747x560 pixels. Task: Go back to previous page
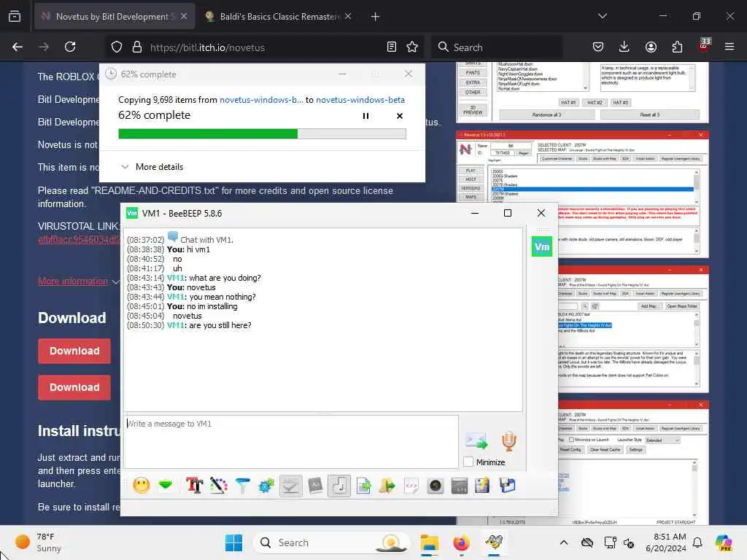(x=18, y=47)
